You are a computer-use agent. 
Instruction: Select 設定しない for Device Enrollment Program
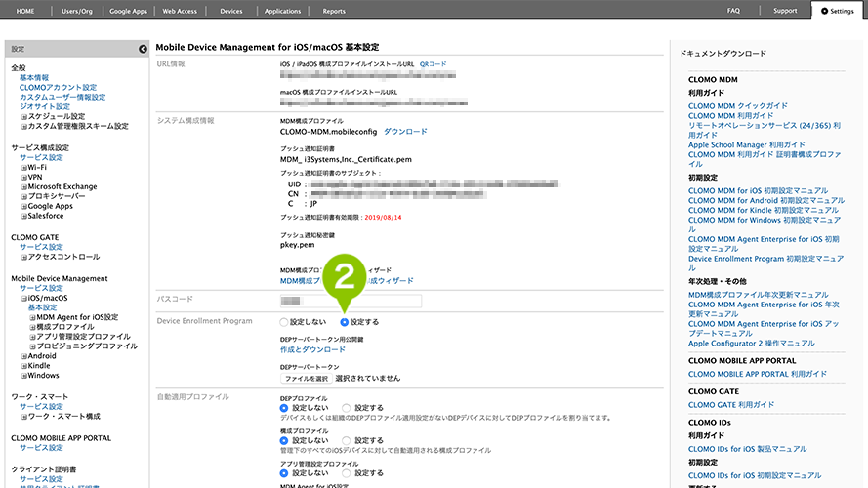point(284,322)
